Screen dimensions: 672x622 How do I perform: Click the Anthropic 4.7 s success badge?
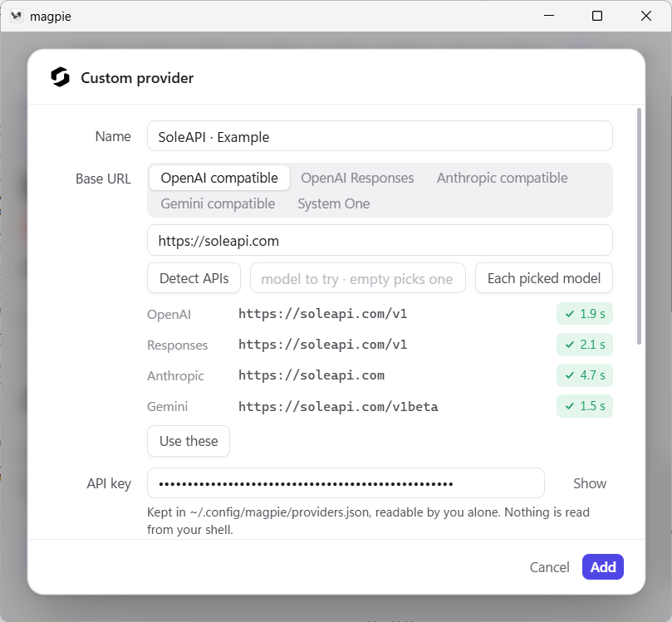[x=585, y=375]
